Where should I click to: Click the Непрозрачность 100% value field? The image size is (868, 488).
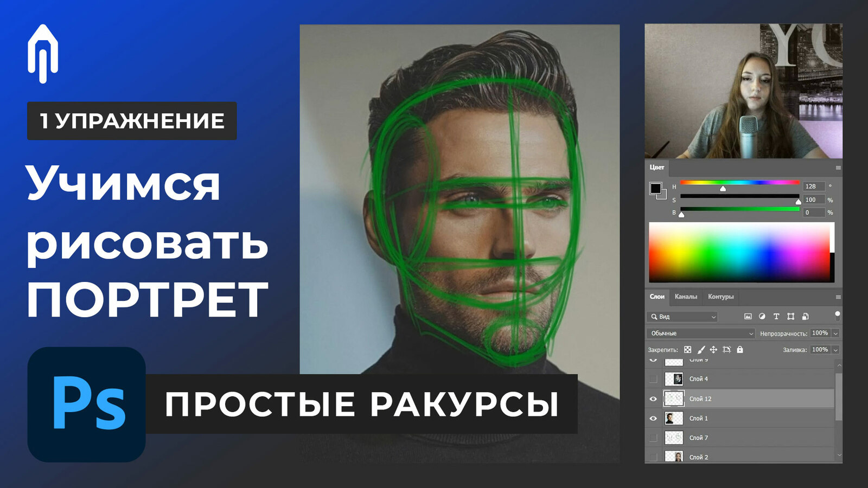[x=820, y=333]
